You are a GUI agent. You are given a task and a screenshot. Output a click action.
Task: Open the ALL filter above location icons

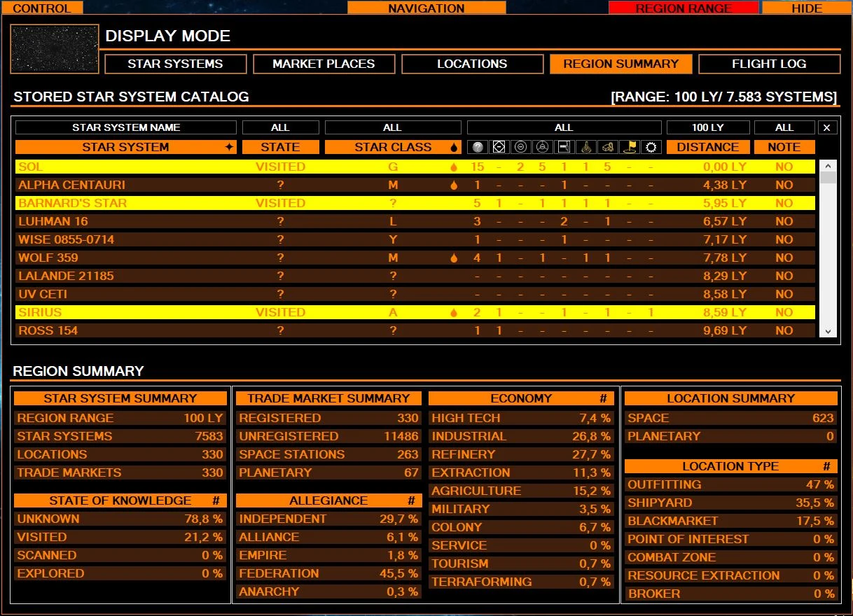[564, 127]
